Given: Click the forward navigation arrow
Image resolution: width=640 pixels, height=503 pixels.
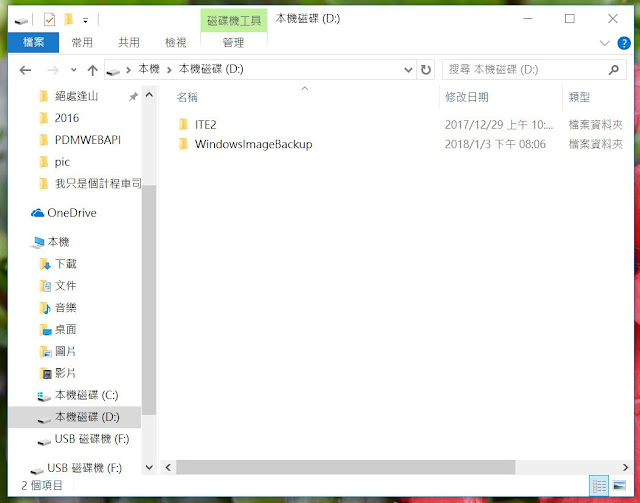Looking at the screenshot, I should (53, 70).
